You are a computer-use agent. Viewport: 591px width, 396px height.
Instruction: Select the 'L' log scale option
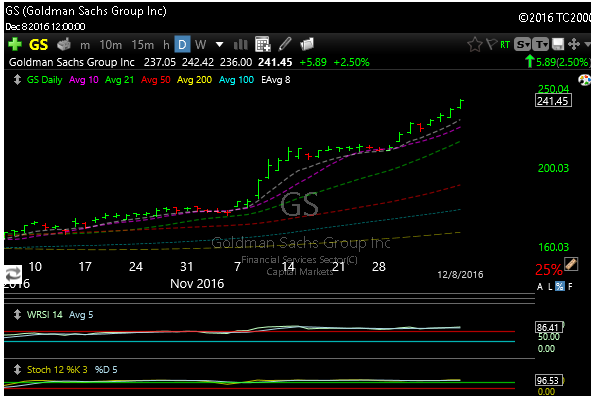pyautogui.click(x=550, y=287)
